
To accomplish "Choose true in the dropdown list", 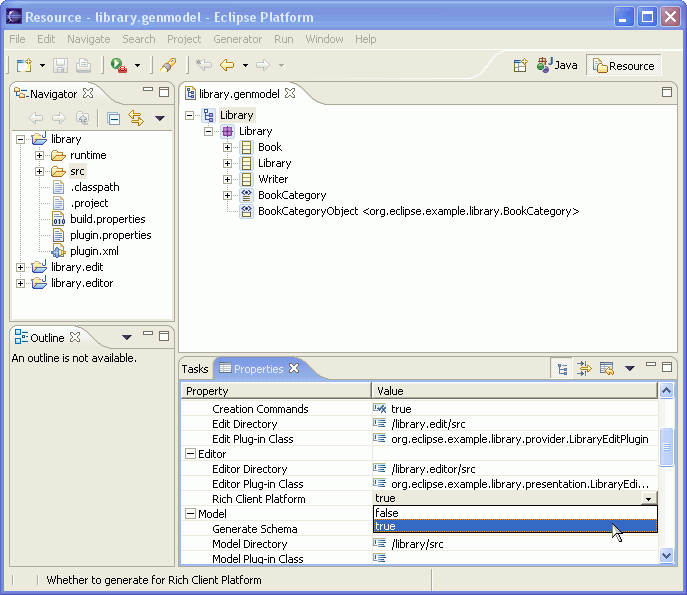I will pos(515,526).
